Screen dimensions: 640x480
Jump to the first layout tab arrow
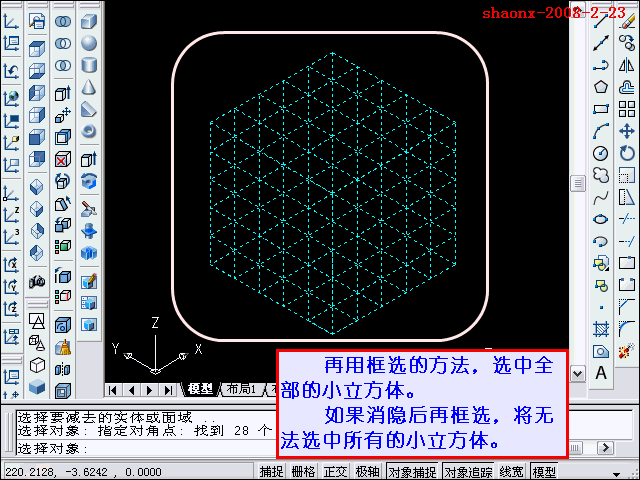(113, 390)
